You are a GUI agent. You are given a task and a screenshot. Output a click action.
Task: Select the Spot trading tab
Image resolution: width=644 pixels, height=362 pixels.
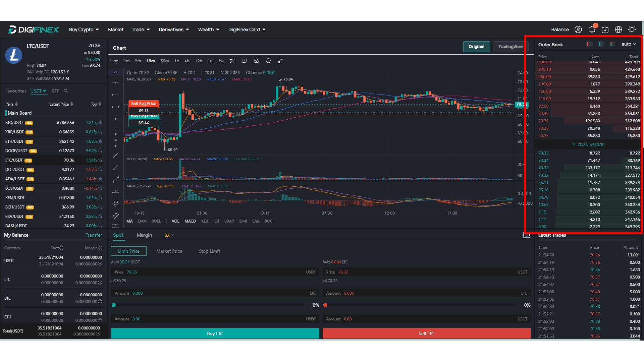point(118,235)
